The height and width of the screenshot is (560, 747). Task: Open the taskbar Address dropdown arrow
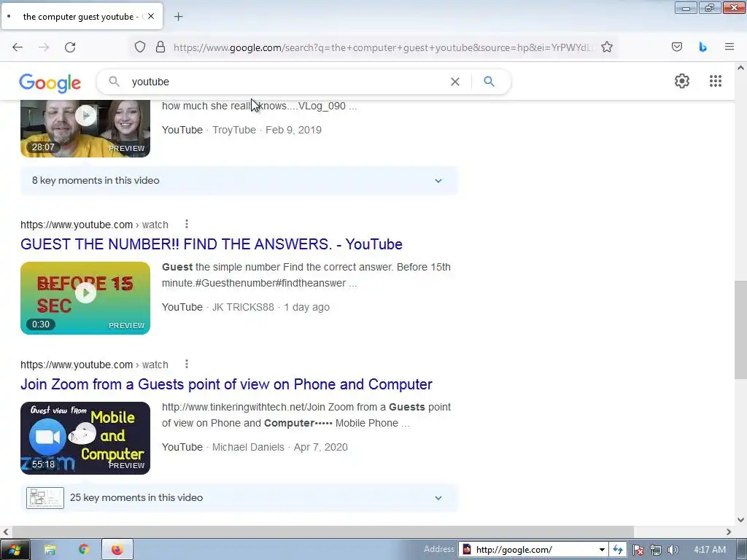coord(602,550)
